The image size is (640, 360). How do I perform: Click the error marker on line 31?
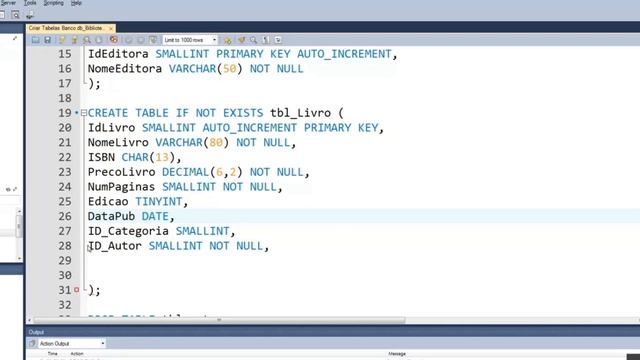[x=76, y=290]
